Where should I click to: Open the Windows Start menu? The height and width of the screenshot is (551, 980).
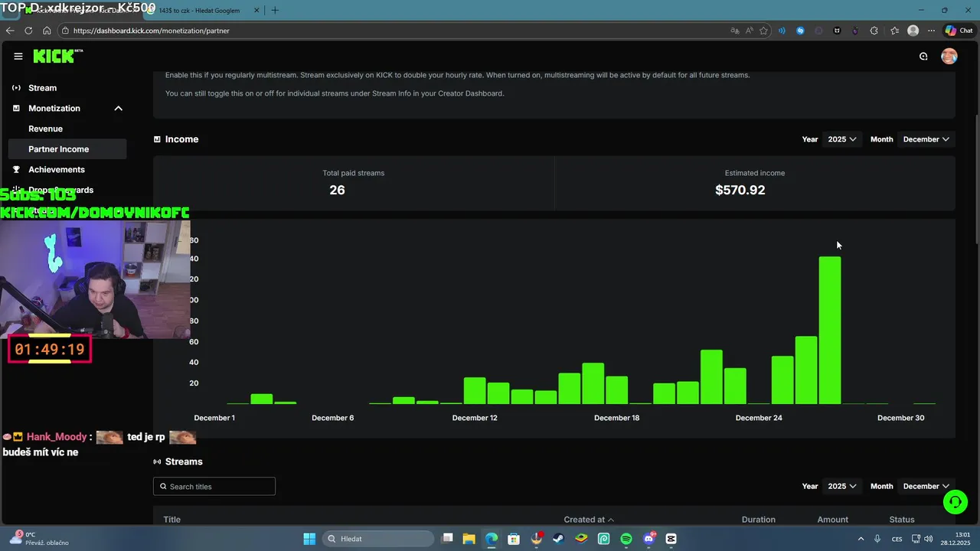pos(309,539)
